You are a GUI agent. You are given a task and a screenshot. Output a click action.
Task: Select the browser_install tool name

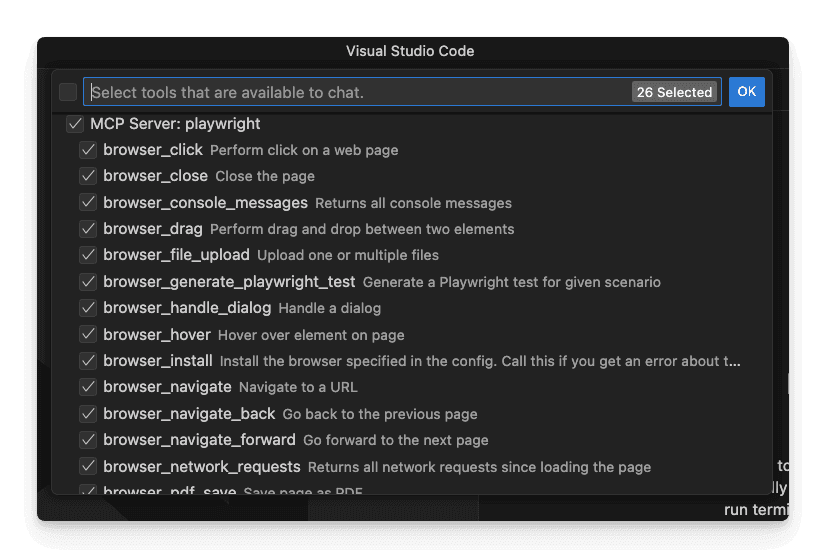pyautogui.click(x=158, y=361)
